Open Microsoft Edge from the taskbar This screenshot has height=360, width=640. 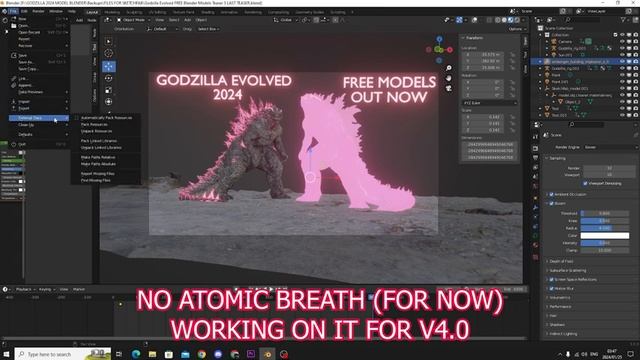(x=136, y=354)
